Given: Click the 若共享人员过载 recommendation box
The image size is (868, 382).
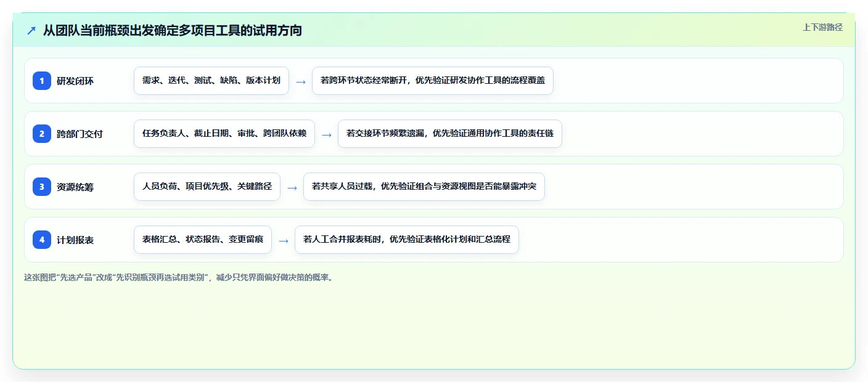Looking at the screenshot, I should tap(424, 187).
